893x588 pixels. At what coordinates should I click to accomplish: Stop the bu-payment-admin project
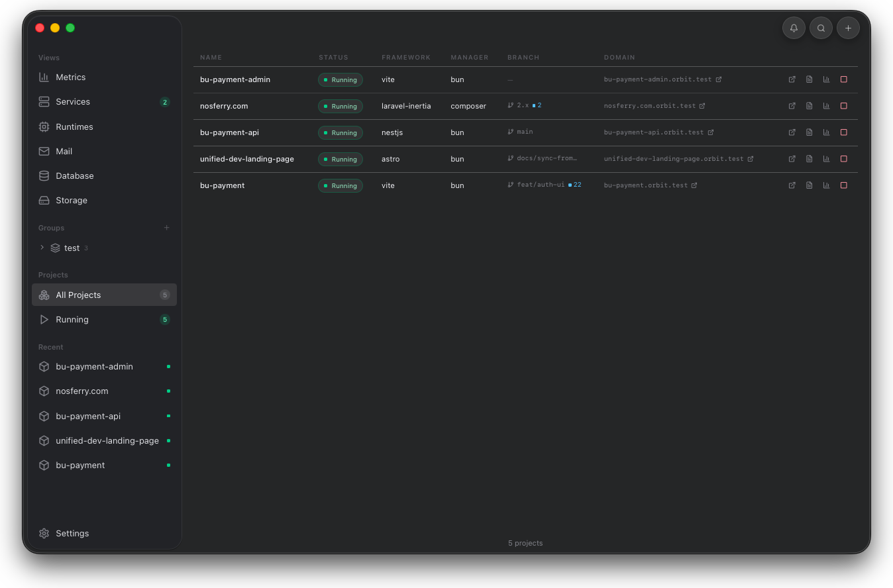pos(843,79)
